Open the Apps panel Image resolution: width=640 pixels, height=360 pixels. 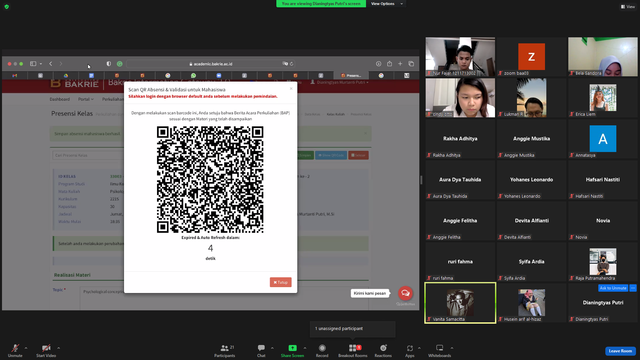(410, 350)
